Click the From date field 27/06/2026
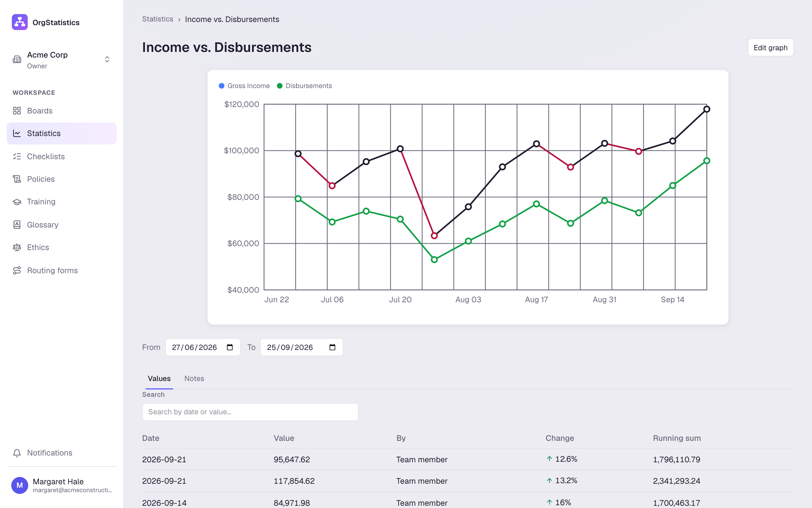The image size is (812, 508). 203,347
